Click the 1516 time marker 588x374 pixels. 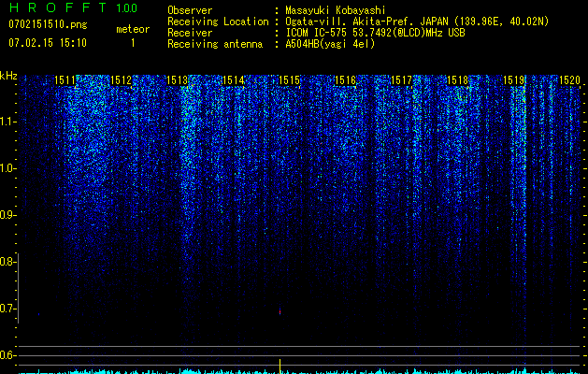point(345,80)
